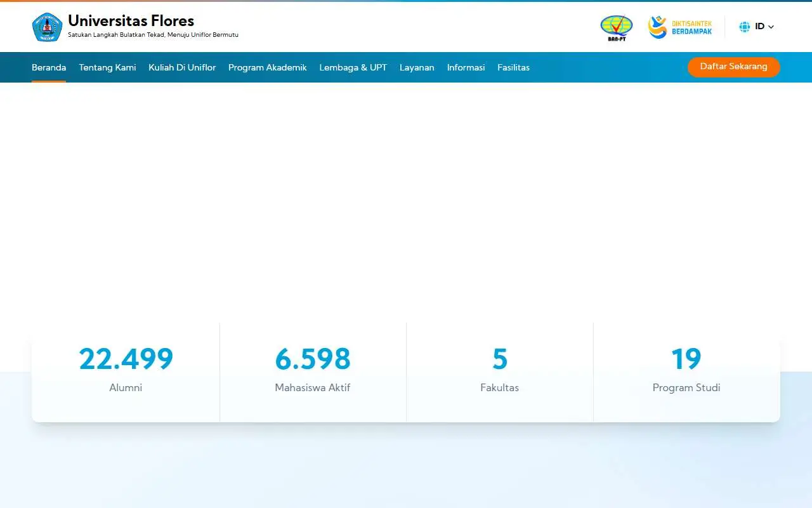Open the Kuliah Di Uniflor menu
The image size is (812, 508).
(x=182, y=67)
